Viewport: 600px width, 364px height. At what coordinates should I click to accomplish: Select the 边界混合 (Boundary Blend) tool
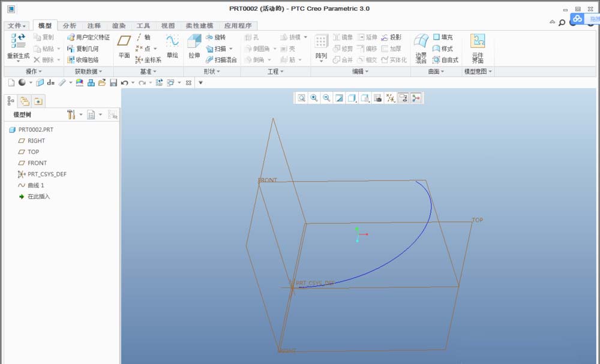[421, 48]
